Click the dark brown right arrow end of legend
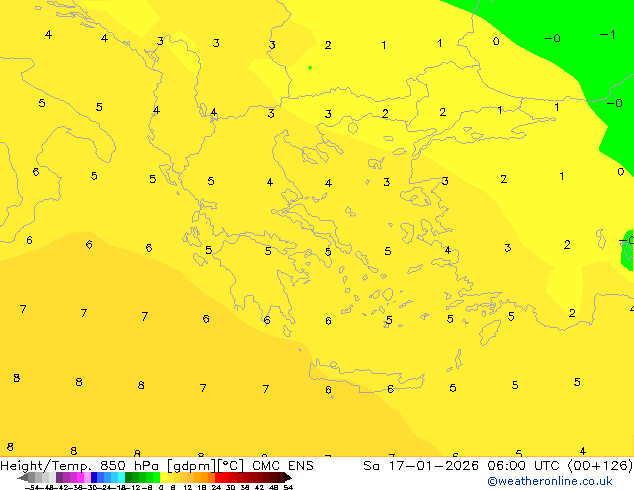Screen dimensions: 634x490 point(288,477)
